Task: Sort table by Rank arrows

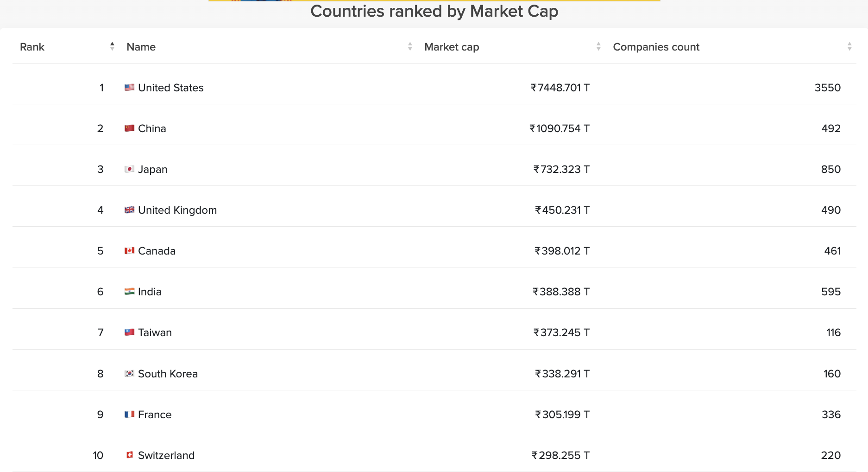Action: coord(112,46)
